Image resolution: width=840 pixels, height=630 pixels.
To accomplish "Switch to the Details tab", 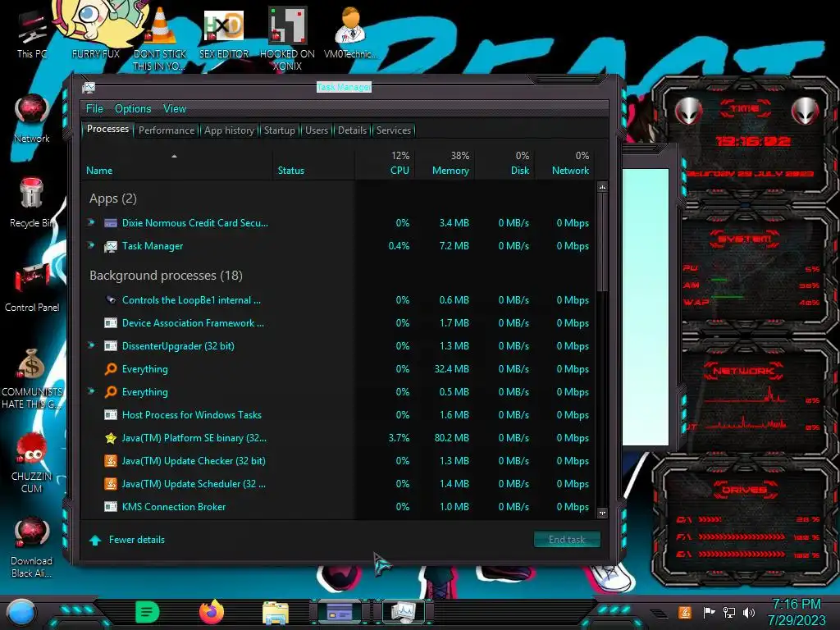I will pos(352,130).
